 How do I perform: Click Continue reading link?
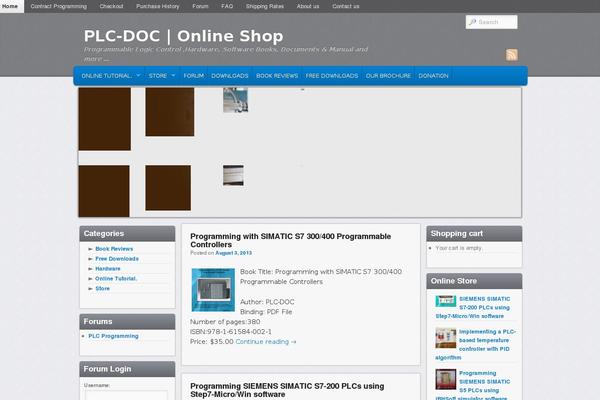coord(266,341)
